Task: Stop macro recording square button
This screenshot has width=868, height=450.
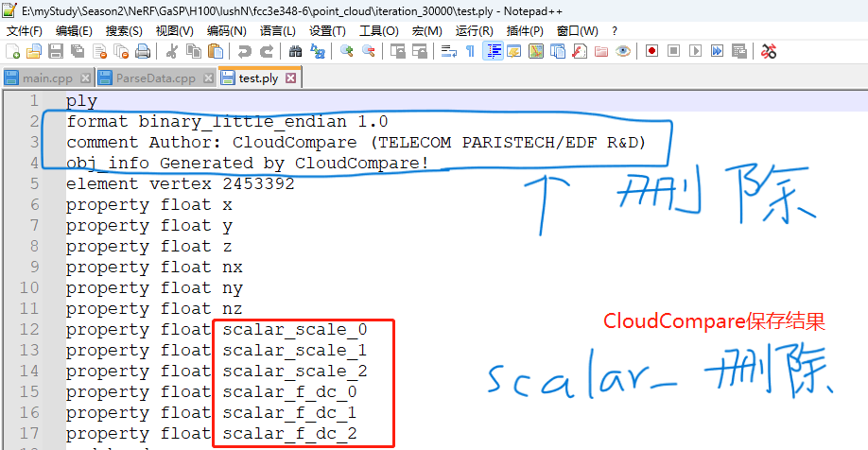Action: pos(674,51)
